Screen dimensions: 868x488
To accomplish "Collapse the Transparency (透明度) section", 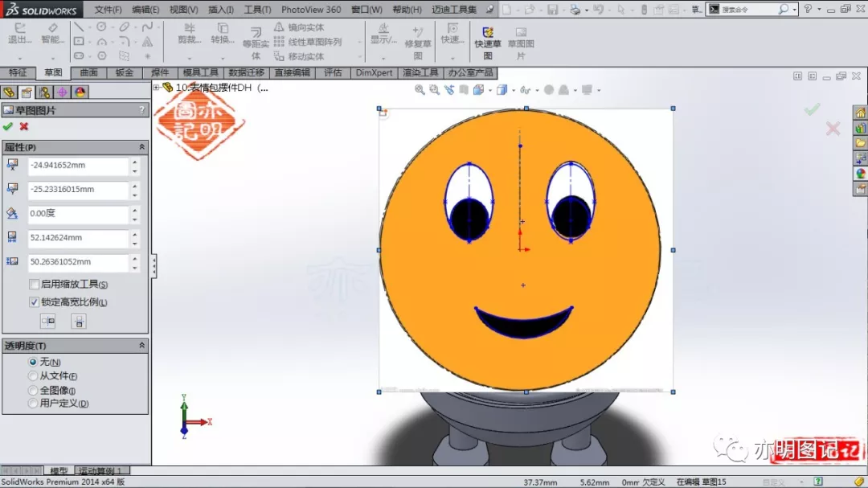I will click(141, 345).
